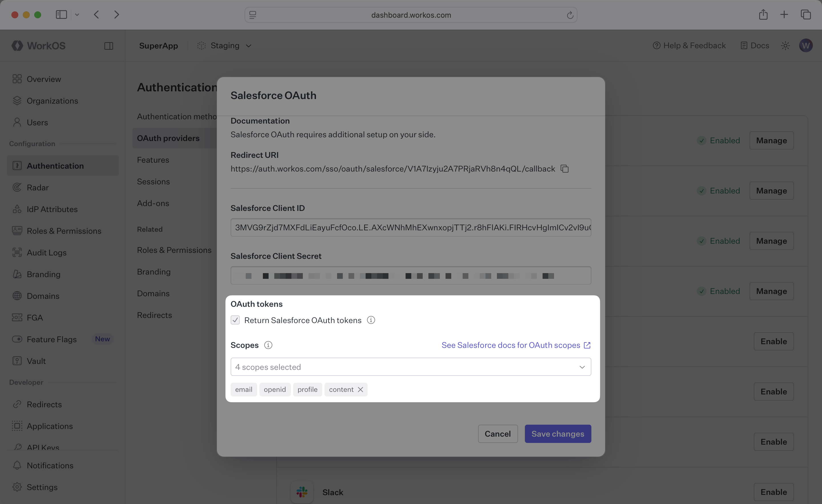This screenshot has width=822, height=504.
Task: Reload the page in the address bar
Action: (x=570, y=15)
